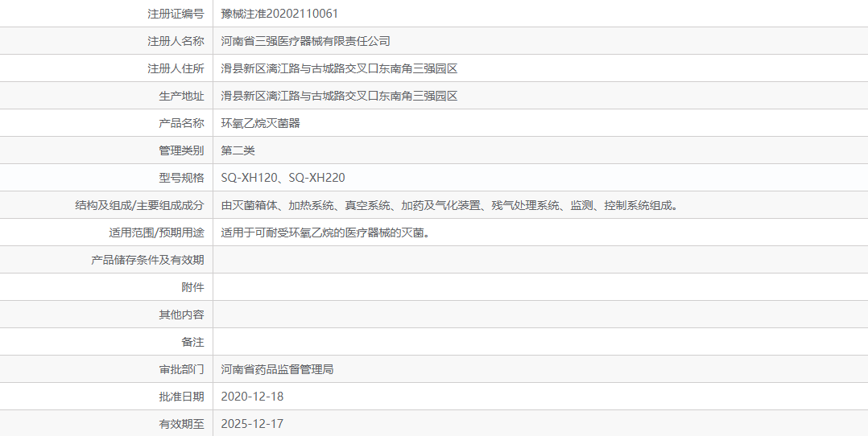Select the '适用范围/预期用途' label
Screen dimensions: 868x436
(157, 232)
